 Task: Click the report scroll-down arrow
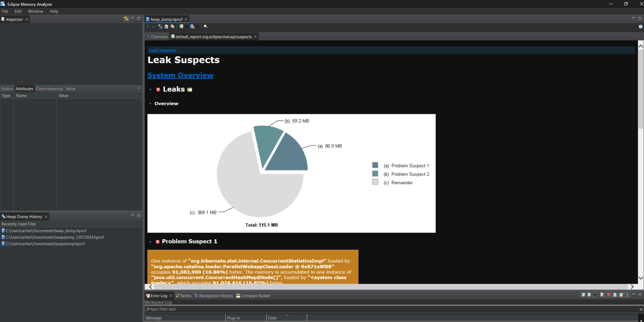point(641,278)
